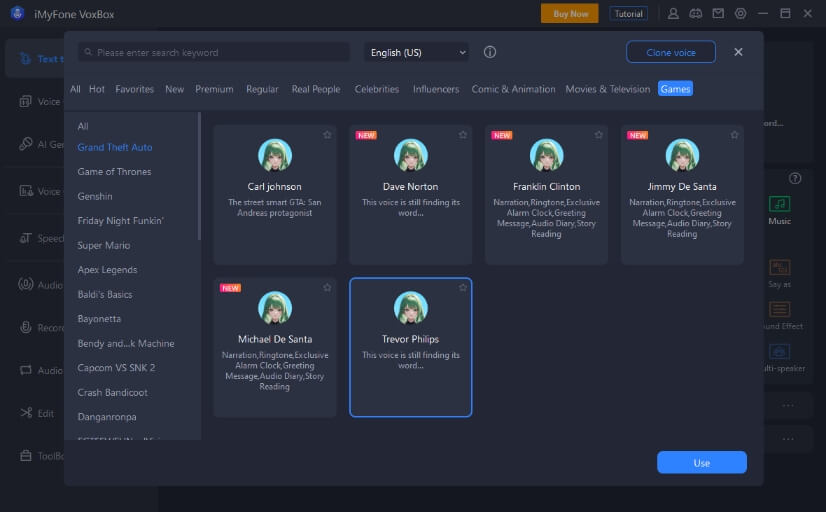
Task: Switch to the All voices tab
Action: pyautogui.click(x=75, y=89)
